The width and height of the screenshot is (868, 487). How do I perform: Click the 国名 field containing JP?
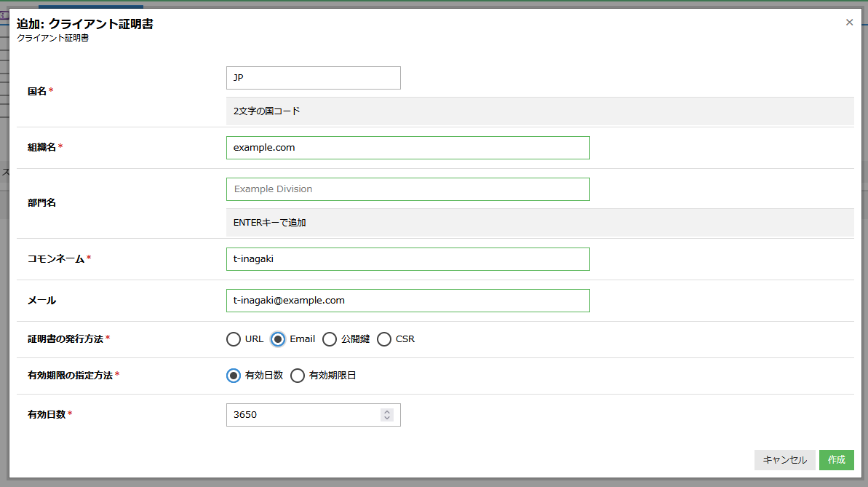tap(313, 78)
